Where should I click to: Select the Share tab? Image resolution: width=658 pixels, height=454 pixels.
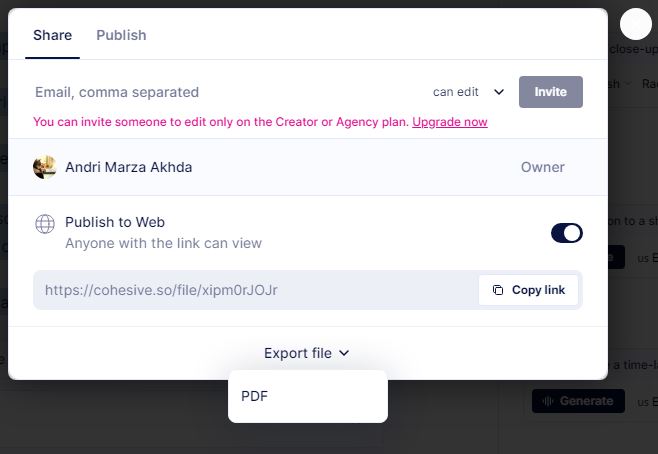[52, 35]
